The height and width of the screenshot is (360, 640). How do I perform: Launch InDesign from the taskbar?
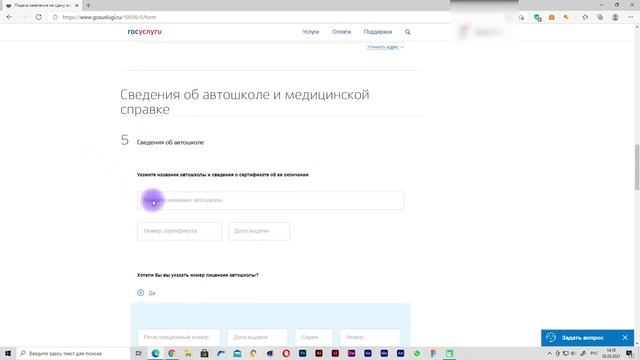335,353
